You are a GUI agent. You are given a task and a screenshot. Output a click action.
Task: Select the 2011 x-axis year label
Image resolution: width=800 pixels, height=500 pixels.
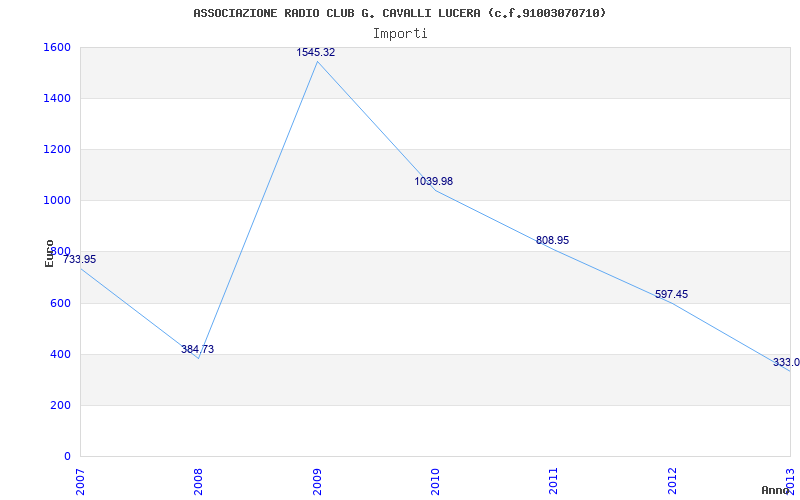(554, 481)
